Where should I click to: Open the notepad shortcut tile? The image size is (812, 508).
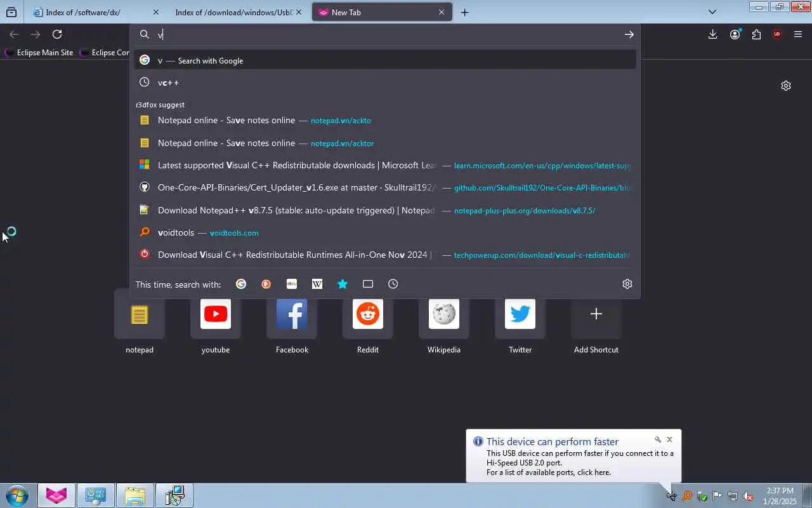[140, 324]
